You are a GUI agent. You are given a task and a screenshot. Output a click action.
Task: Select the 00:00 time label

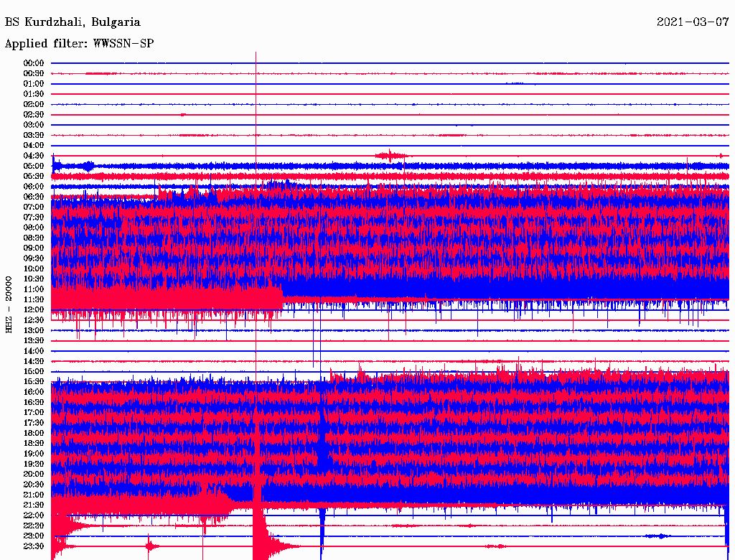[34, 63]
